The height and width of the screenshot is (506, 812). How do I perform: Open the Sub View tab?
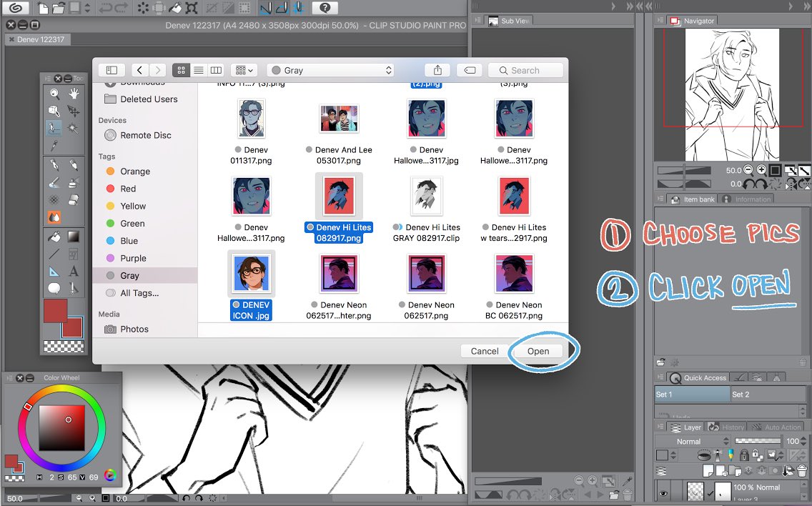click(510, 21)
